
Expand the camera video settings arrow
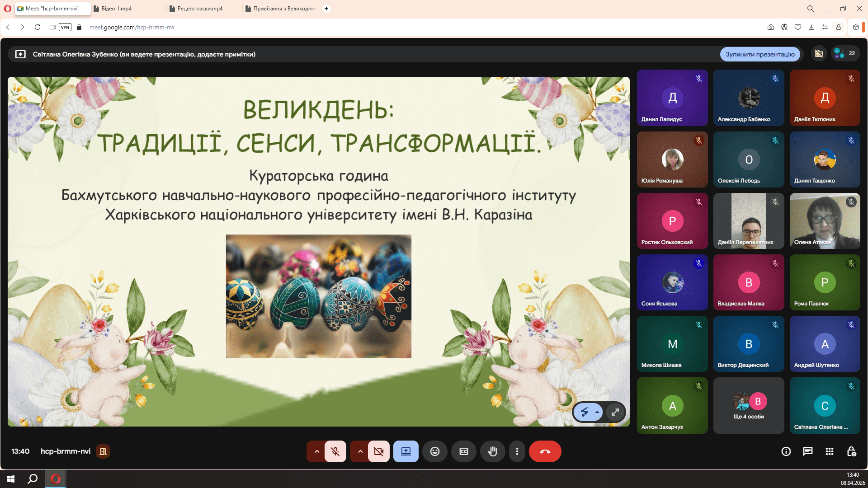tap(360, 451)
